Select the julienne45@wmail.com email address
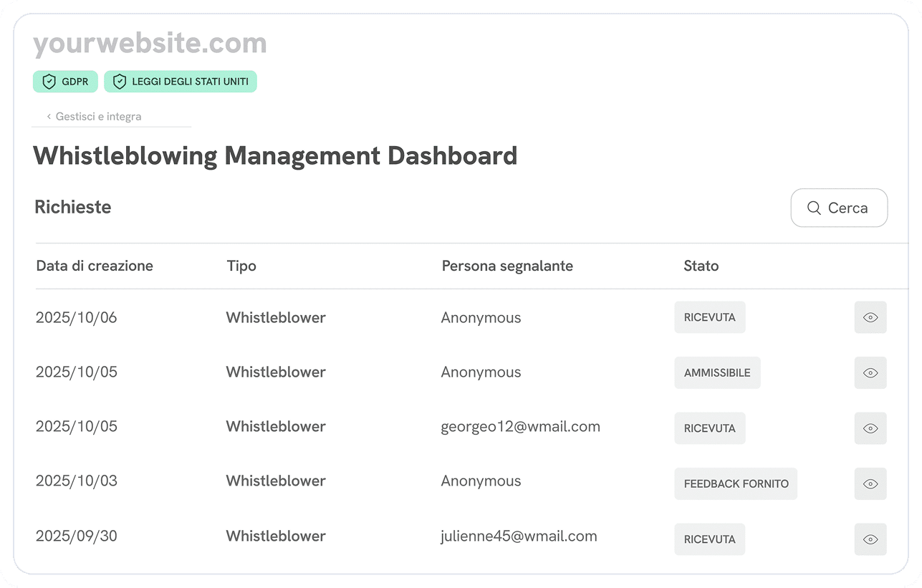922x588 pixels. pyautogui.click(x=519, y=536)
